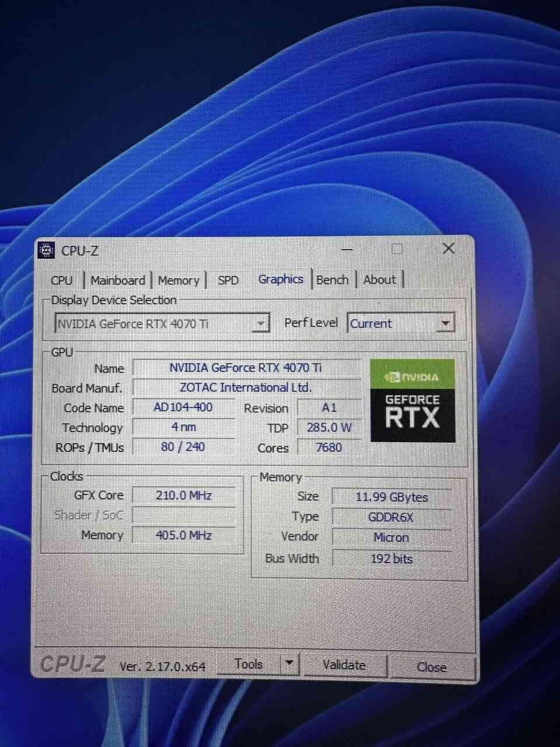Open the About tab
Screen dimensions: 560x747
click(380, 280)
